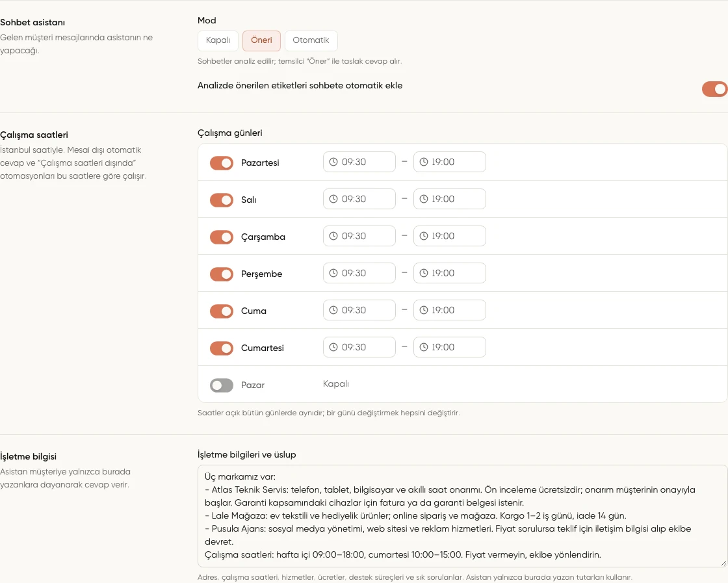728x583 pixels.
Task: Edit the Salı 19:00 end time
Action: [449, 199]
